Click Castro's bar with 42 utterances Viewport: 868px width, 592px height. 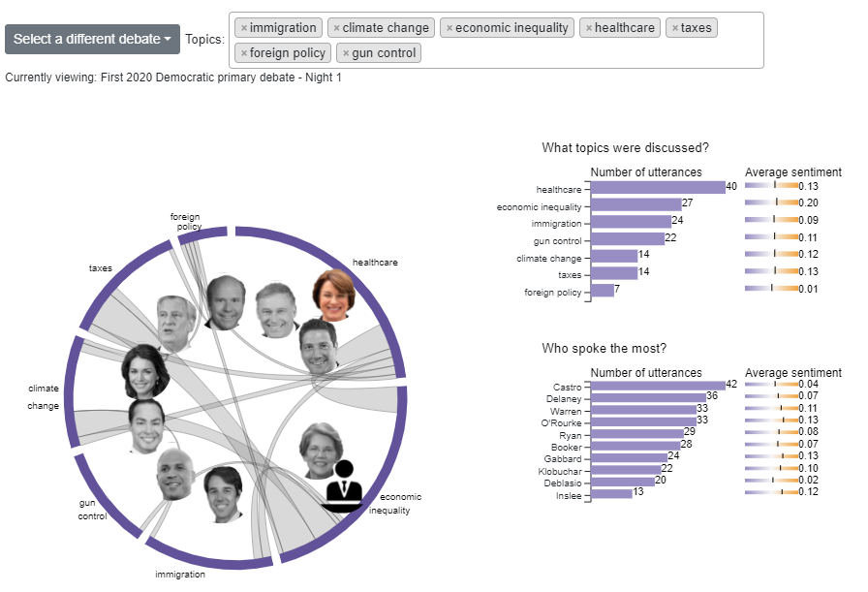(x=658, y=386)
